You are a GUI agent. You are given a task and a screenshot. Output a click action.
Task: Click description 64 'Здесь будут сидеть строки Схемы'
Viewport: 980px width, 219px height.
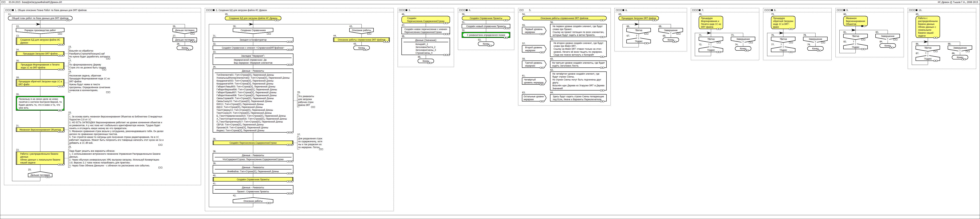pos(578,98)
